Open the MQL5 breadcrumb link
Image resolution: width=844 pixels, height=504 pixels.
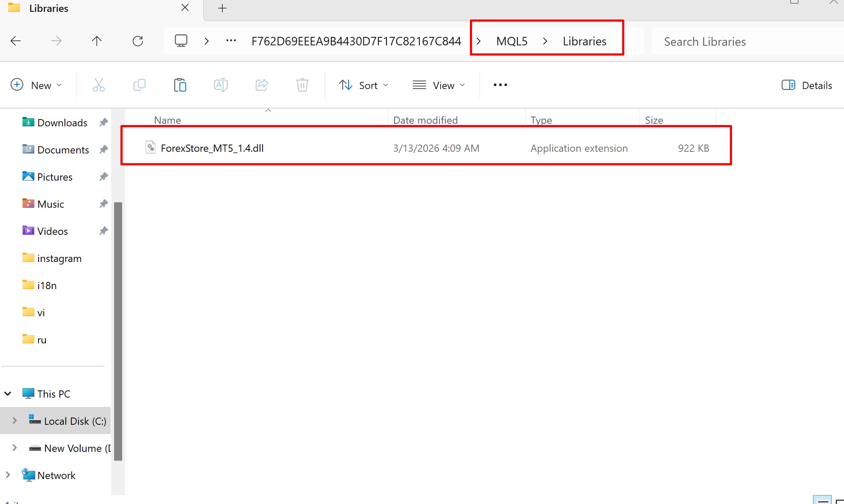[511, 41]
